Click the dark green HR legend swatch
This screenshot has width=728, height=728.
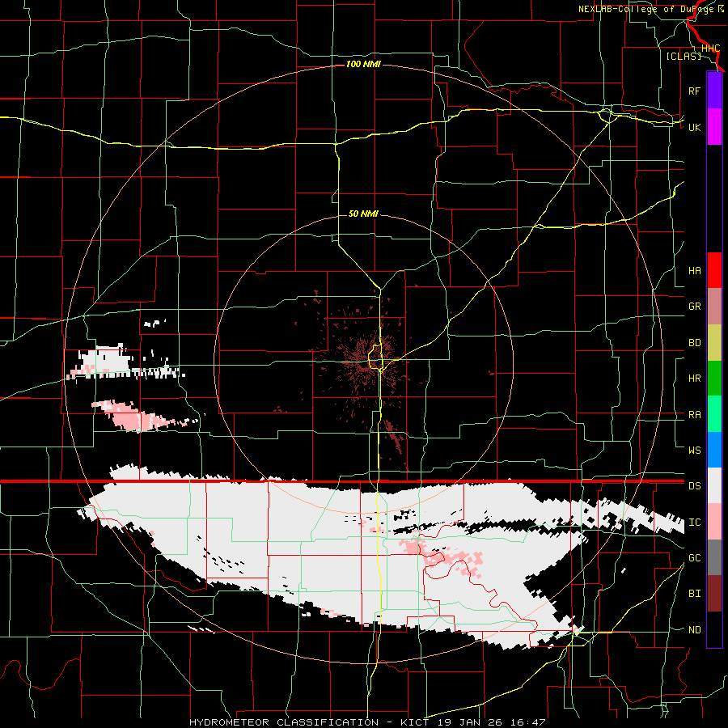714,379
